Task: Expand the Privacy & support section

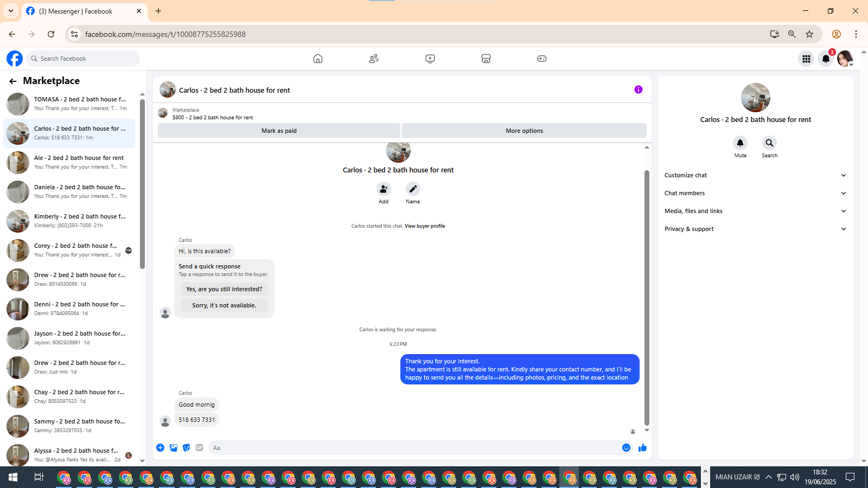Action: (755, 229)
